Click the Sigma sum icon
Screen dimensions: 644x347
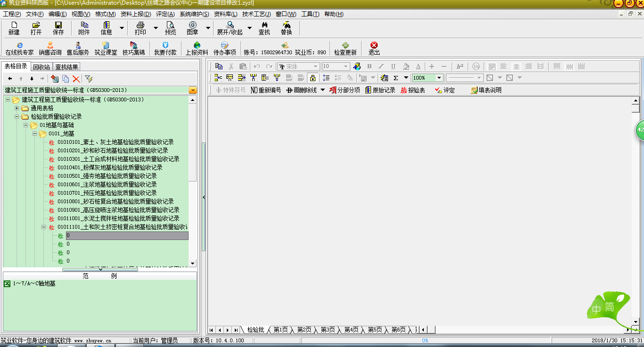(x=396, y=78)
